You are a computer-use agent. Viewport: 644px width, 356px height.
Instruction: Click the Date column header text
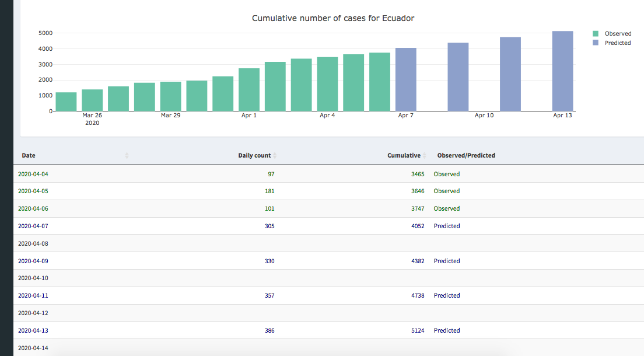tap(29, 156)
